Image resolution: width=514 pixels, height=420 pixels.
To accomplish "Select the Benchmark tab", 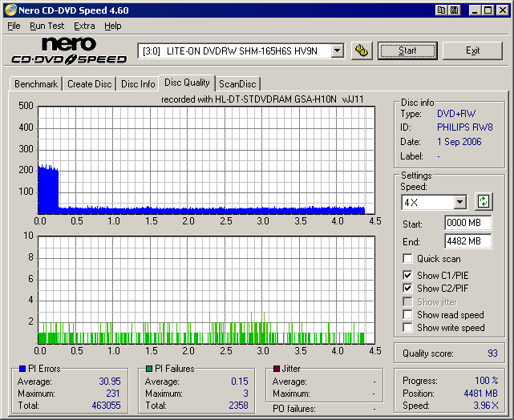I will [x=36, y=84].
